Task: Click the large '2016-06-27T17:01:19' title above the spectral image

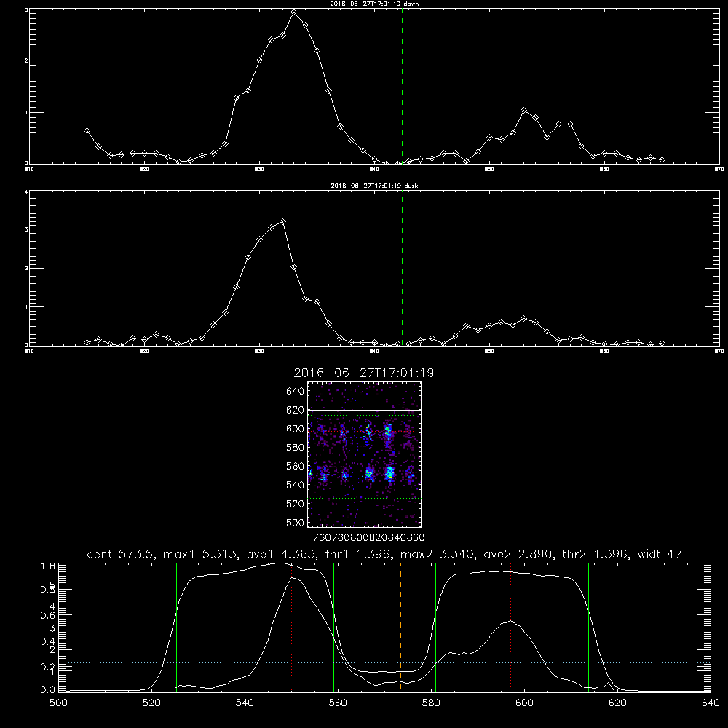Action: [x=364, y=373]
